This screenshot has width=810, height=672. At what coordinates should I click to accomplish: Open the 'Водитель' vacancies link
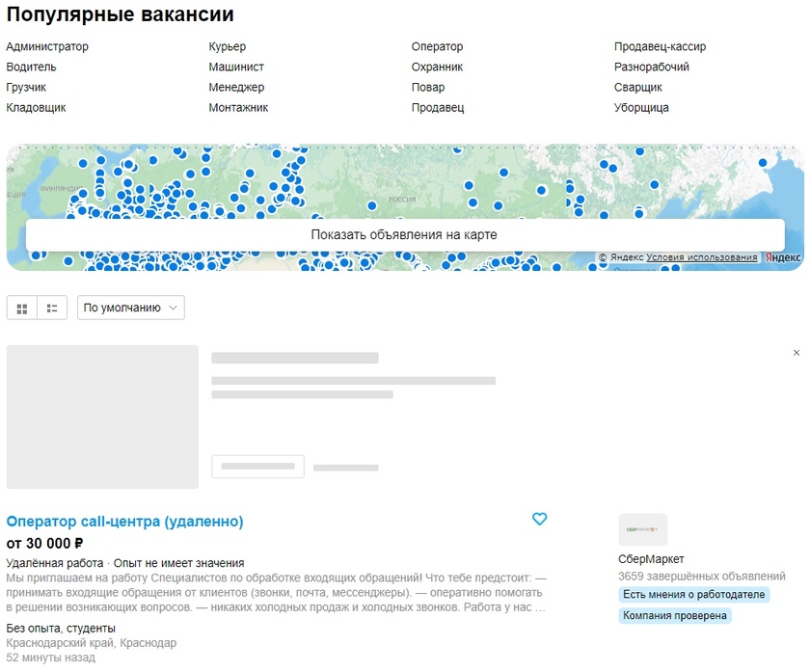pos(32,67)
